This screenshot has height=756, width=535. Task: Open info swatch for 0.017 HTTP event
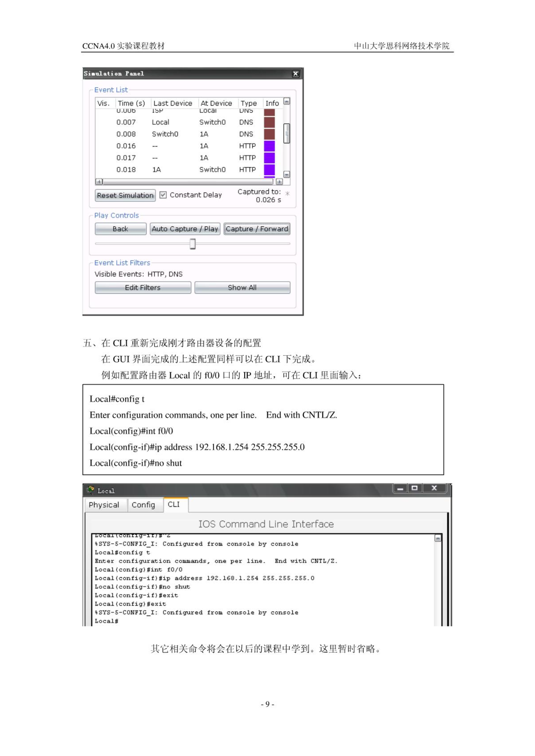point(269,158)
